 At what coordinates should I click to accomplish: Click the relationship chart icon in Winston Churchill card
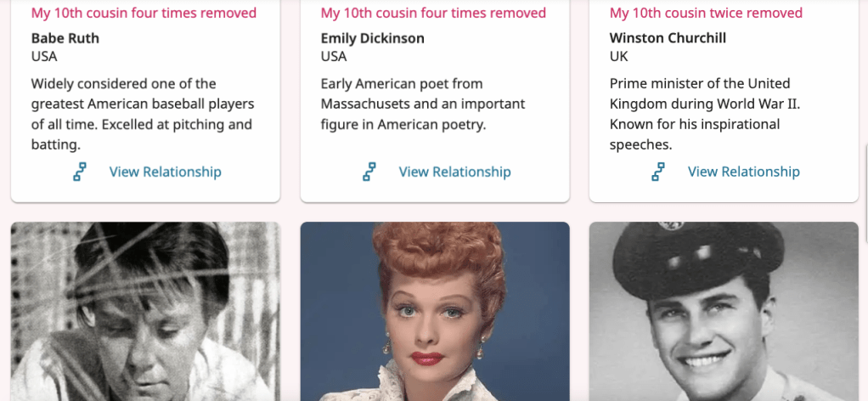click(x=658, y=172)
